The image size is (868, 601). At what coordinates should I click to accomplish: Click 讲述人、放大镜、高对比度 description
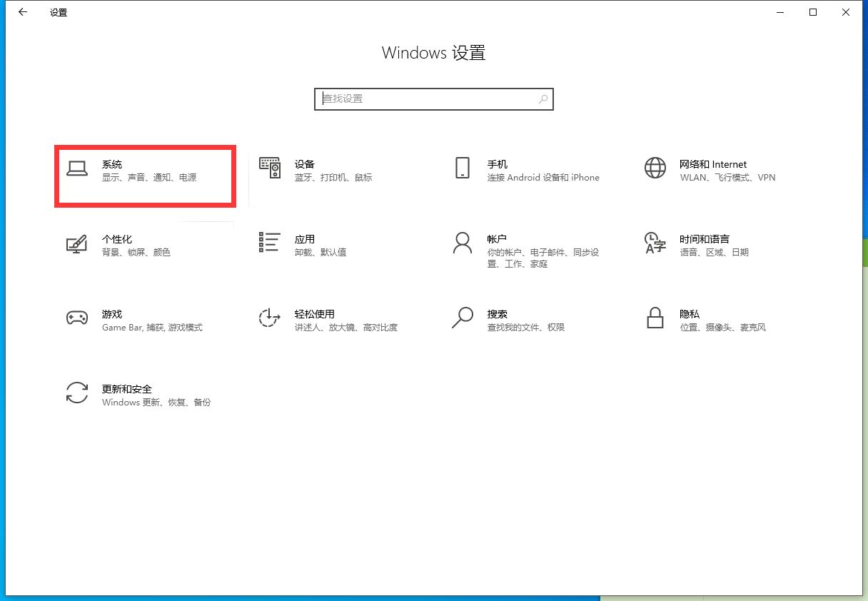(x=346, y=328)
